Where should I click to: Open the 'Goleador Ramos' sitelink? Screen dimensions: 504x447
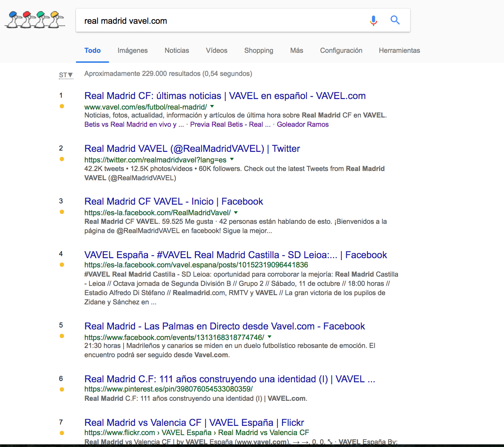[x=303, y=124]
